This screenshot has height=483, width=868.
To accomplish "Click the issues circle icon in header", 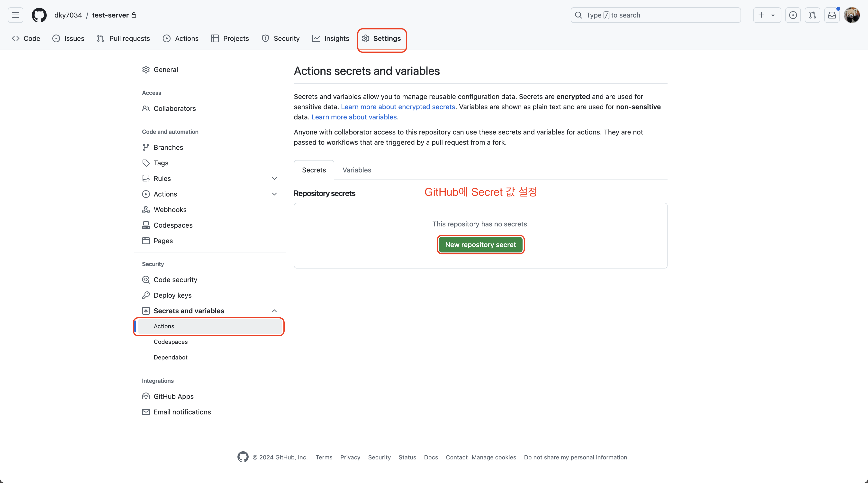I will click(x=793, y=15).
